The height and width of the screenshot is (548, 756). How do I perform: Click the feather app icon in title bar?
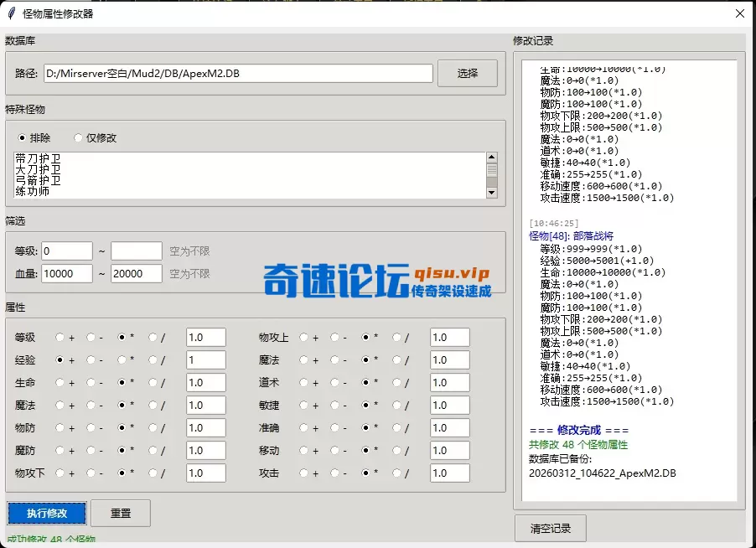tap(11, 13)
